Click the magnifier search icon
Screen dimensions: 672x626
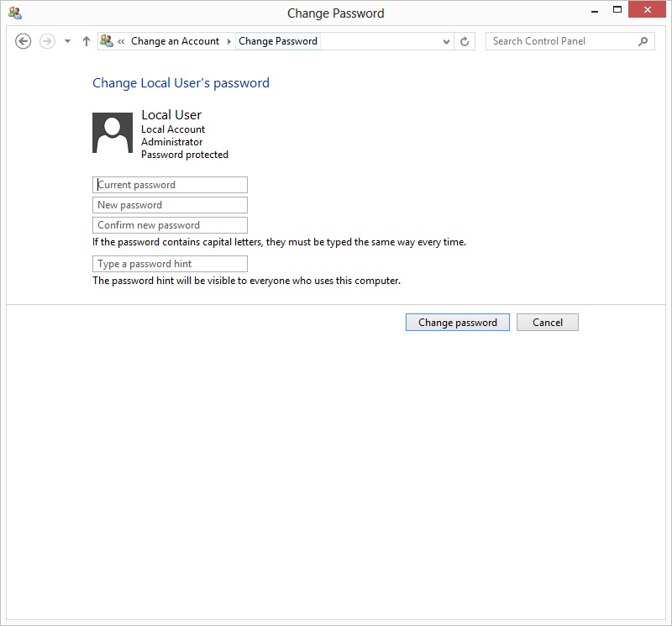click(x=643, y=41)
